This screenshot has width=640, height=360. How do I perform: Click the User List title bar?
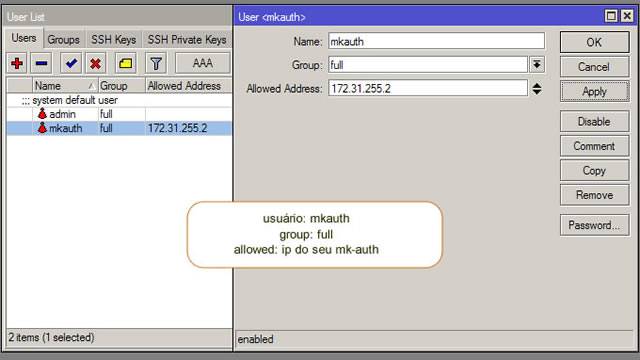point(118,17)
